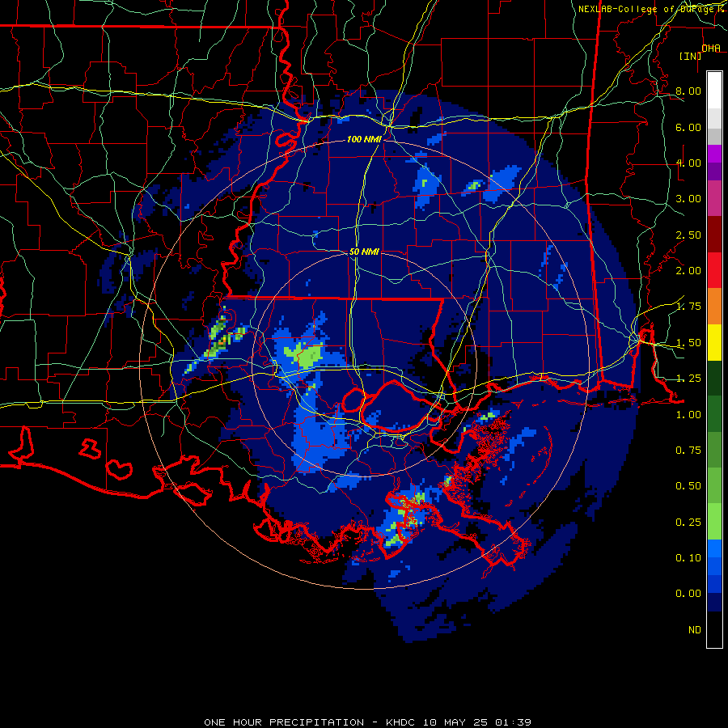Click the 0.25 legend value label
Image resolution: width=728 pixels, height=728 pixels.
688,523
